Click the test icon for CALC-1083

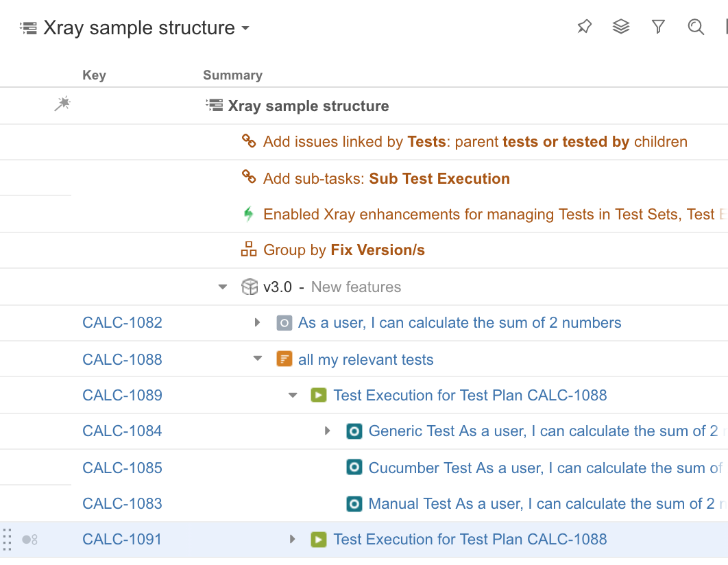[x=354, y=503]
